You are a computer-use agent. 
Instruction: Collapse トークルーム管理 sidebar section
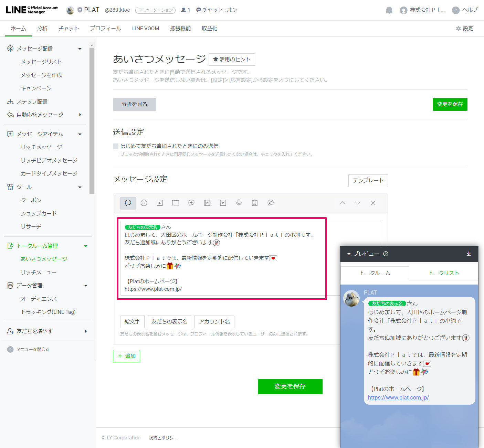(86, 246)
